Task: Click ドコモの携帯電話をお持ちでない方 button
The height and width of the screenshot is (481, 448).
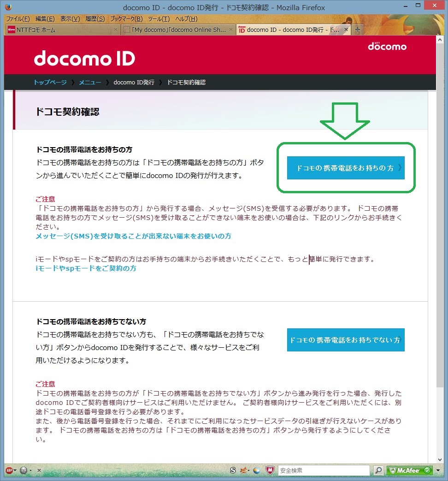Action: (x=346, y=340)
